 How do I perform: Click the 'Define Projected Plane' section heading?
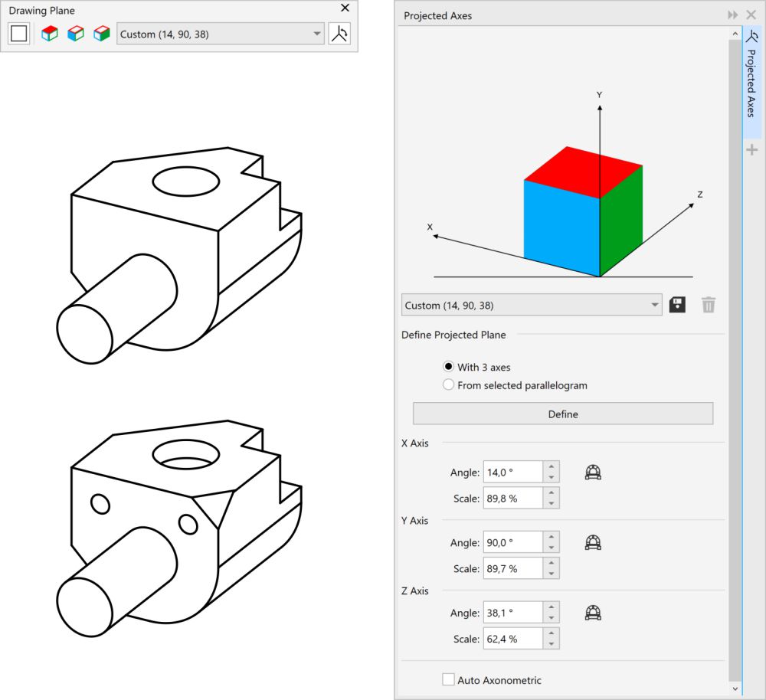(453, 335)
